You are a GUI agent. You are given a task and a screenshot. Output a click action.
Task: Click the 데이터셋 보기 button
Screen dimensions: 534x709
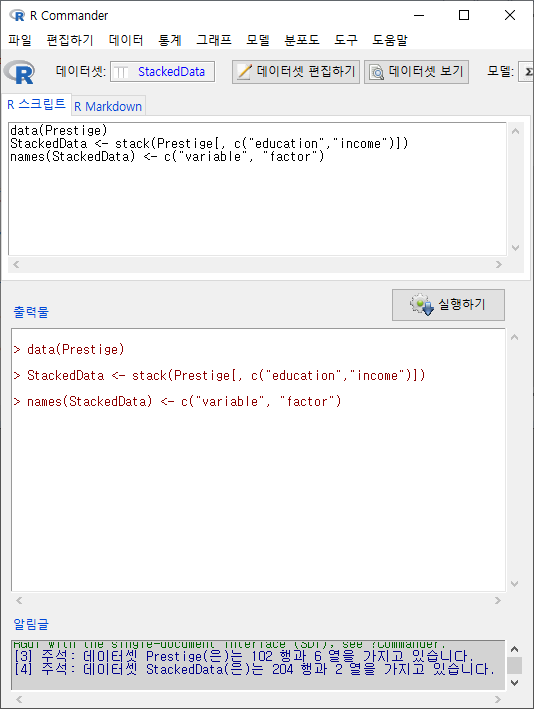tap(416, 72)
